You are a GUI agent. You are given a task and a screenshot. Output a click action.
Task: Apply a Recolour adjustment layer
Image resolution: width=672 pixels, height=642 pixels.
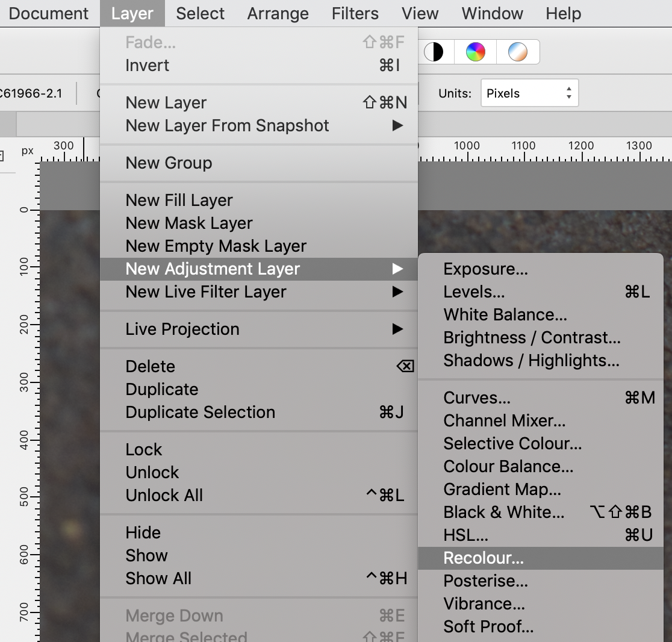pos(482,558)
